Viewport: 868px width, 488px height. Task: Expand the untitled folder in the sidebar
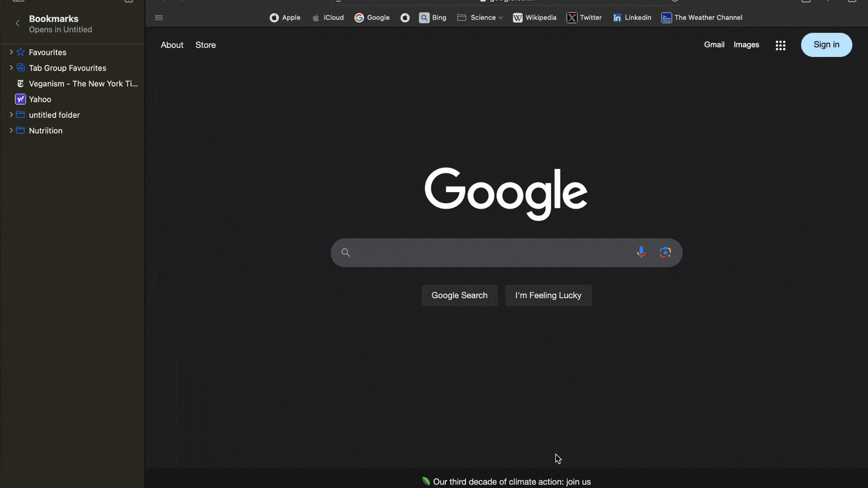pyautogui.click(x=11, y=115)
